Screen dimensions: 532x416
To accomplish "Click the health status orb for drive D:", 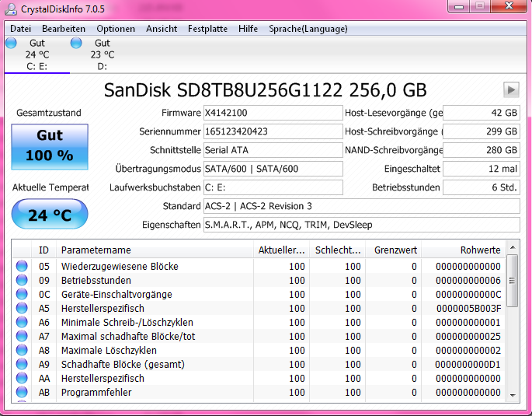I will 76,43.
